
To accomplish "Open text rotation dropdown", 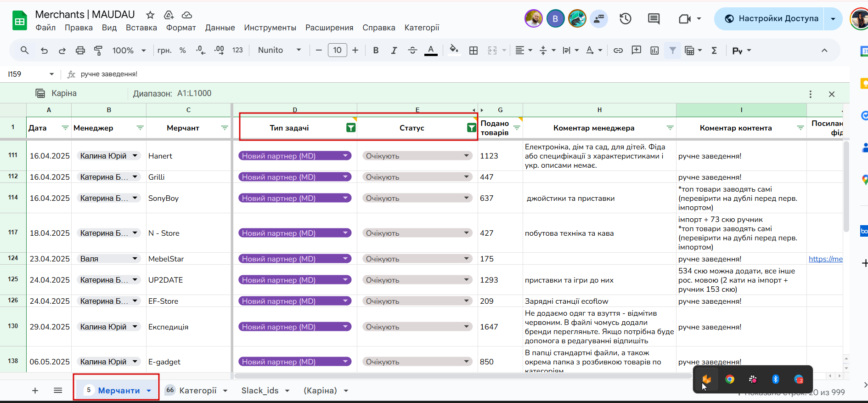I will point(594,51).
